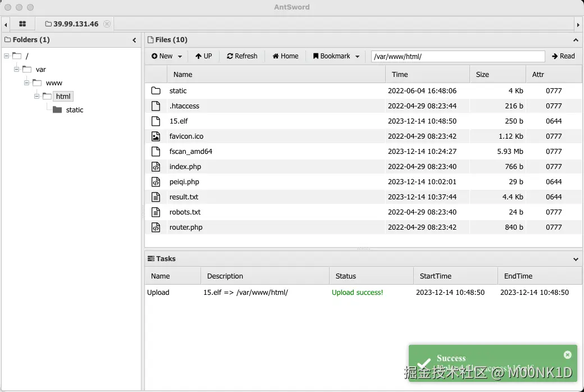Select the root / folder in tree

click(x=27, y=56)
